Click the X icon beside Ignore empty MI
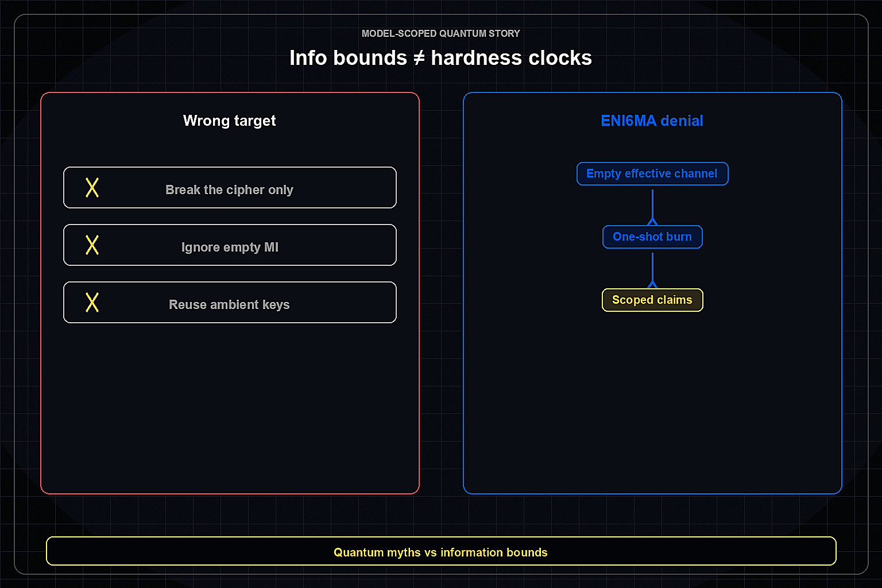Screen dimensions: 882x588 [92, 245]
